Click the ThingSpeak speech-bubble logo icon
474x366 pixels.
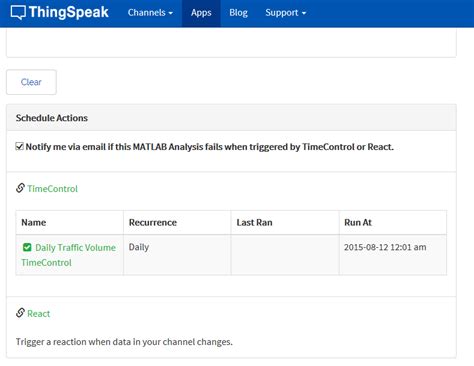[x=18, y=13]
